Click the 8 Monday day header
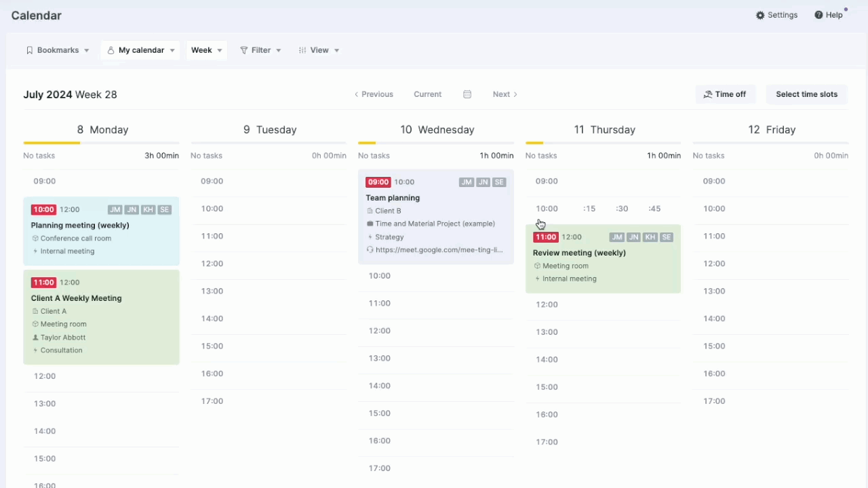 click(x=102, y=129)
